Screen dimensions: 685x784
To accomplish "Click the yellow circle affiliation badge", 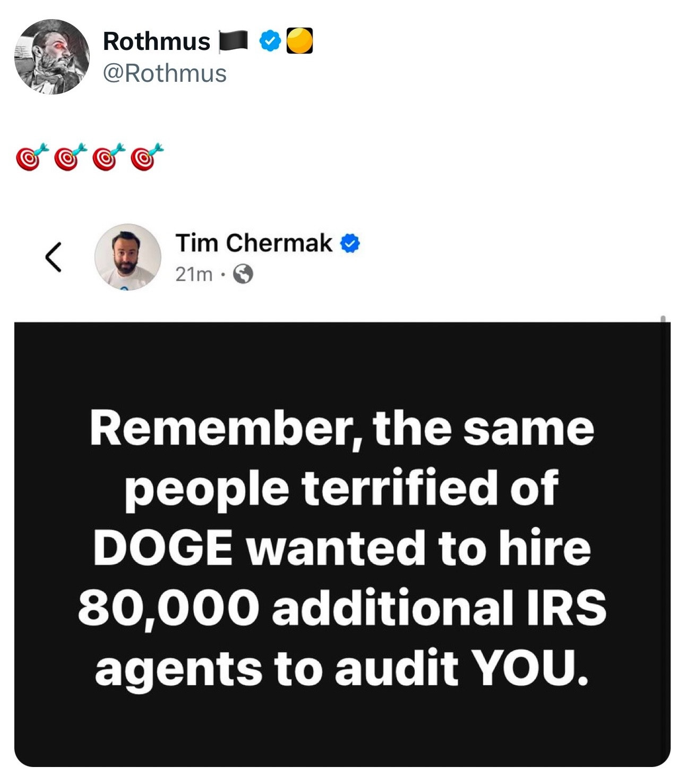I will click(299, 41).
